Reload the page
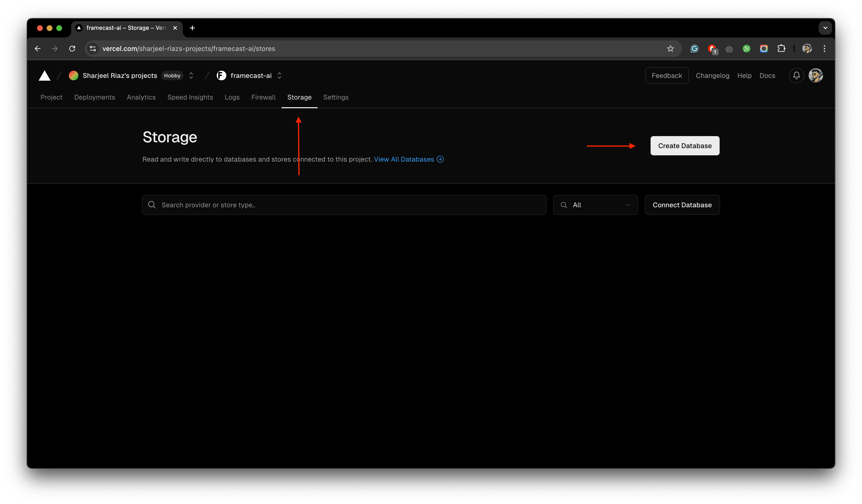The width and height of the screenshot is (862, 504). [x=72, y=49]
